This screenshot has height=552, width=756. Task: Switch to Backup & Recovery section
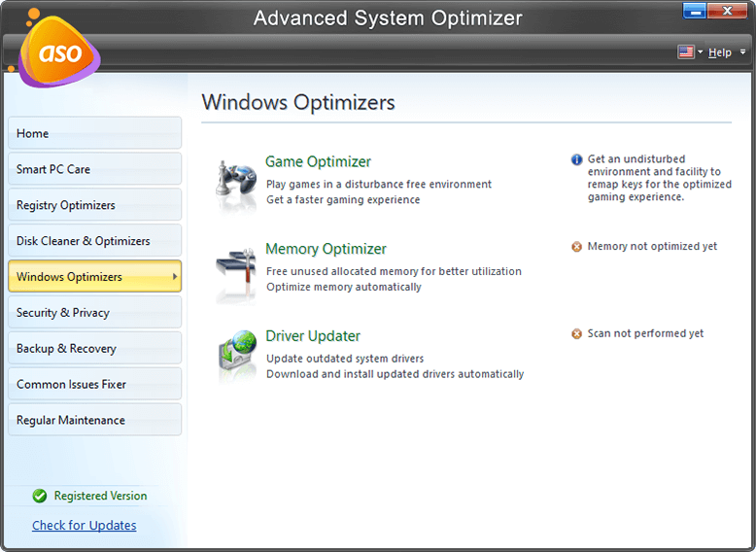coord(94,348)
